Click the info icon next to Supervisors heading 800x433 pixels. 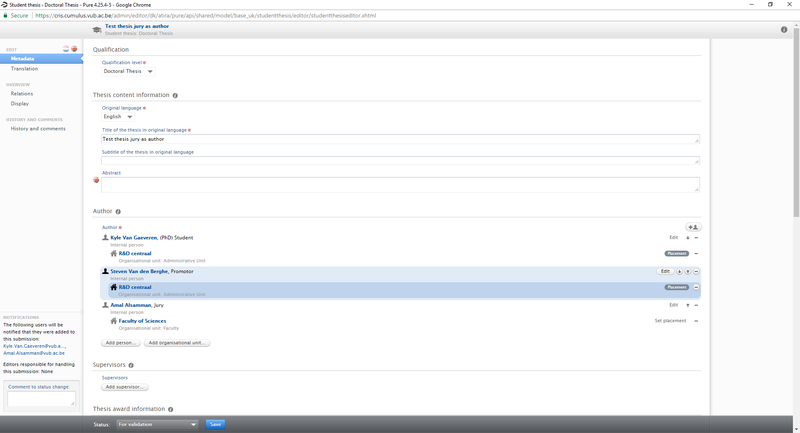tap(131, 365)
